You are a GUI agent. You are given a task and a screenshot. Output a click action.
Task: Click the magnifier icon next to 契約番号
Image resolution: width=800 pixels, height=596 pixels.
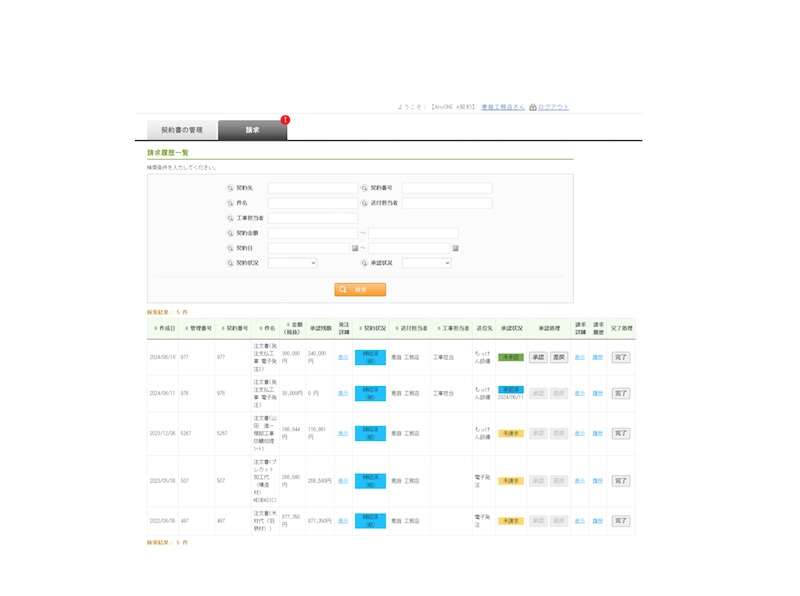click(365, 188)
